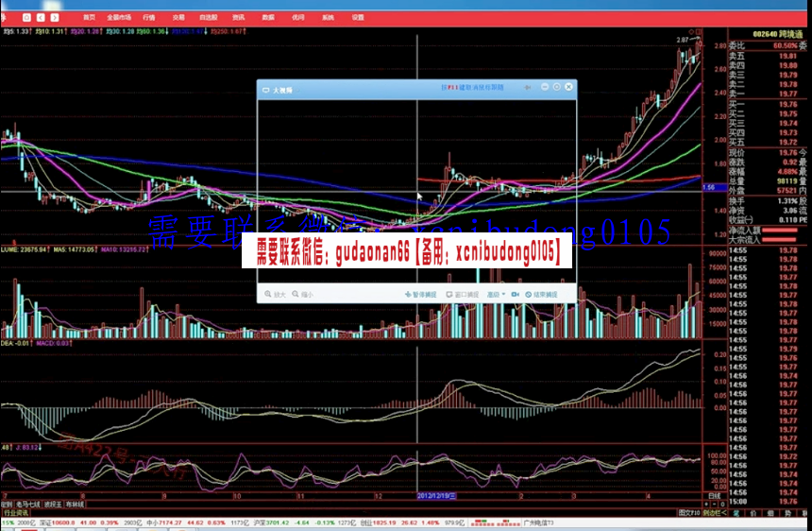
Task: Open the 资讯 menu in top bar
Action: (x=238, y=17)
